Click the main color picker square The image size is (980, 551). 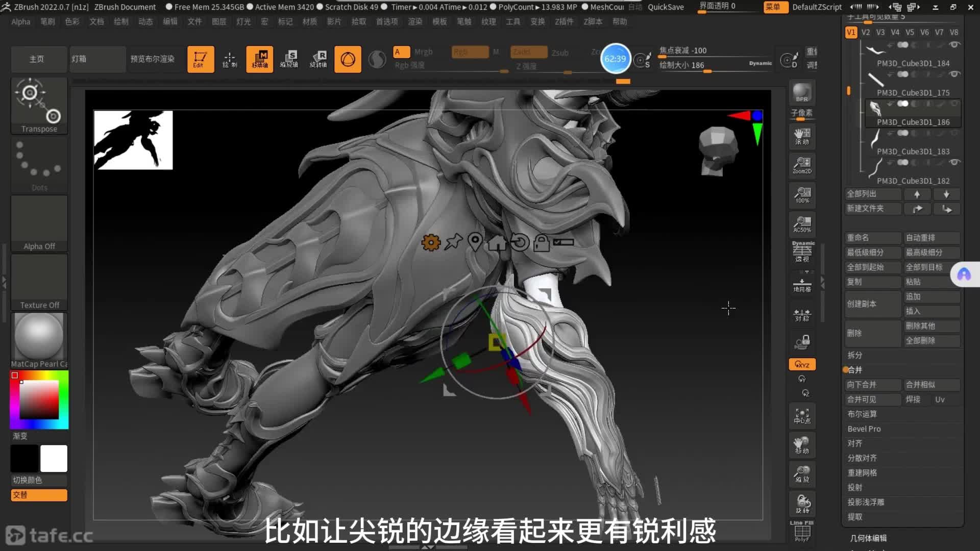(x=39, y=399)
